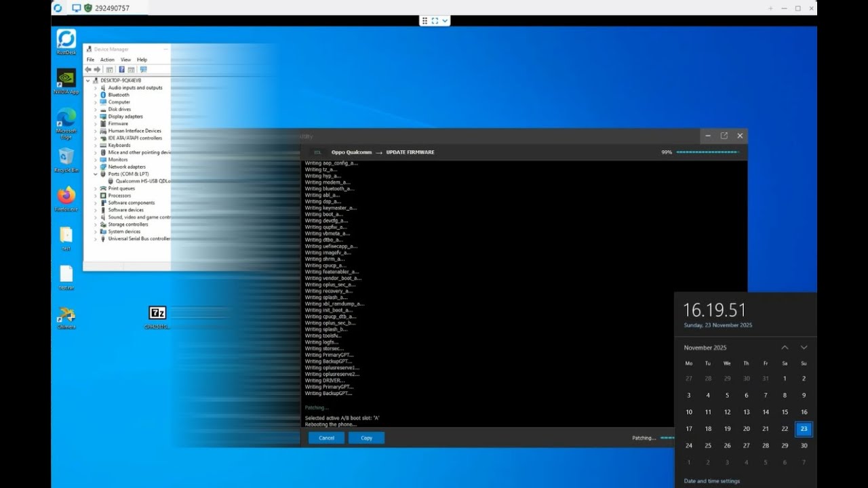Click the RustDesk logo in the title bar

[58, 8]
